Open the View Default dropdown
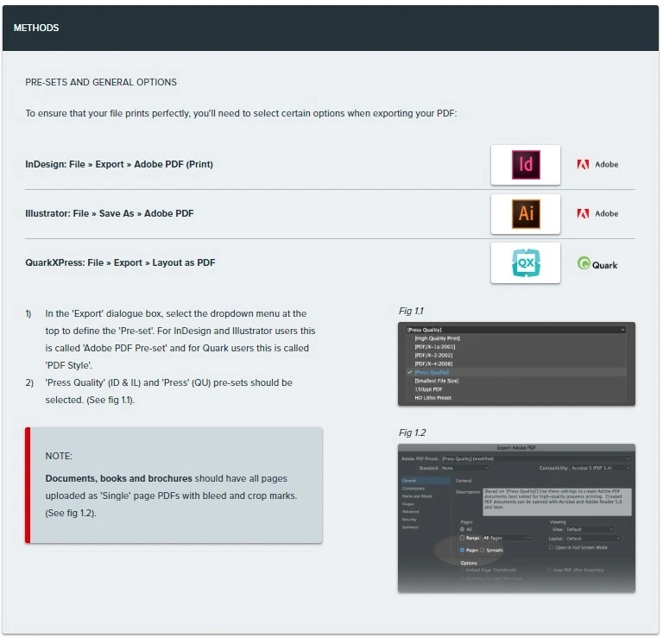663x644 pixels. [590, 529]
